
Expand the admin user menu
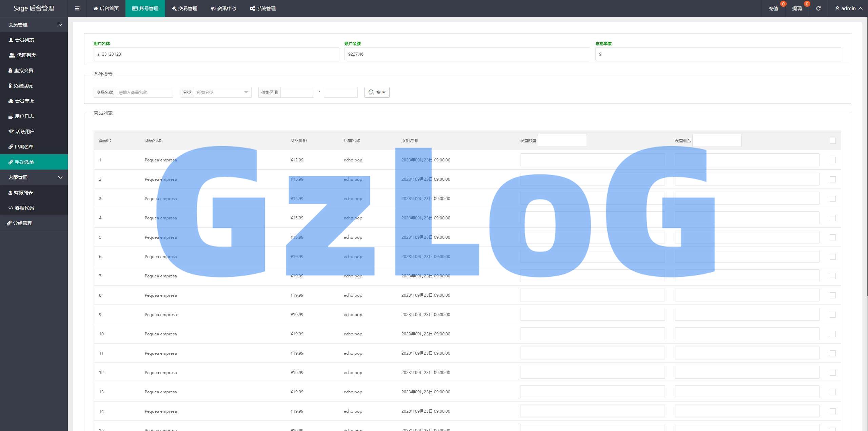pyautogui.click(x=849, y=8)
